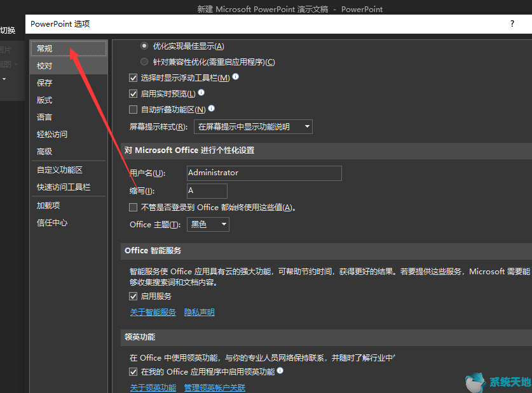Screen dimensions: 532x393
Task: Select the 版式 category
Action: (69, 100)
